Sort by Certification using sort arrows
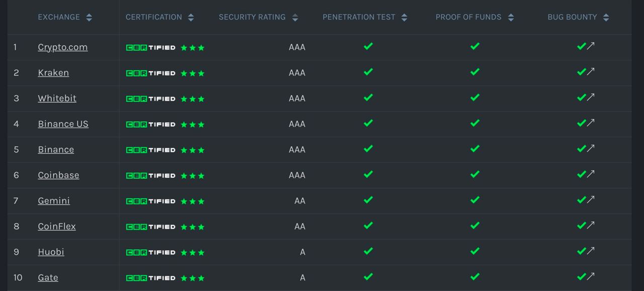644x291 pixels. point(191,18)
